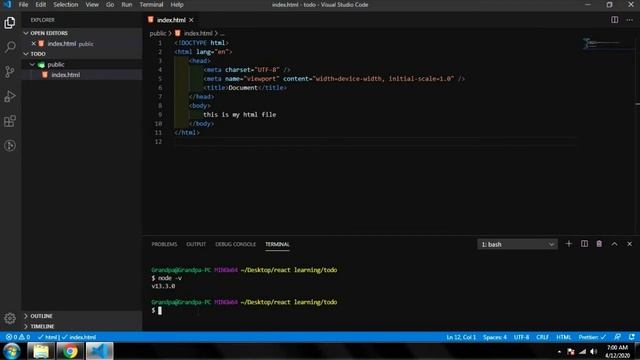
Task: Expand the Timeline section
Action: click(26, 327)
